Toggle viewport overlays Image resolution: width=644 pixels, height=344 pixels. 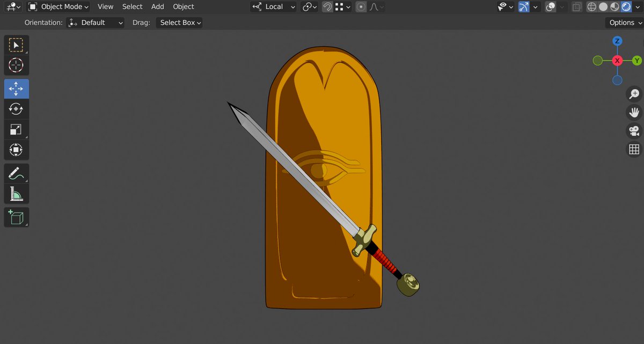(550, 7)
